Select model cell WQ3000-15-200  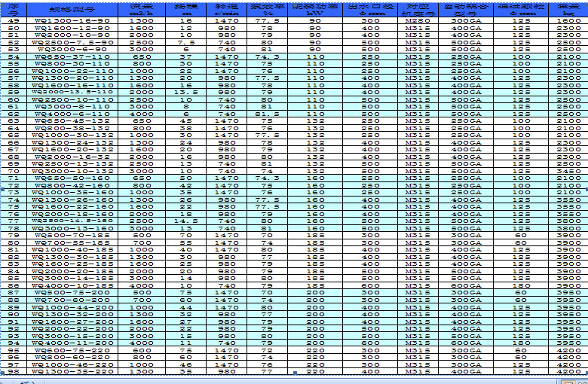coord(72,336)
